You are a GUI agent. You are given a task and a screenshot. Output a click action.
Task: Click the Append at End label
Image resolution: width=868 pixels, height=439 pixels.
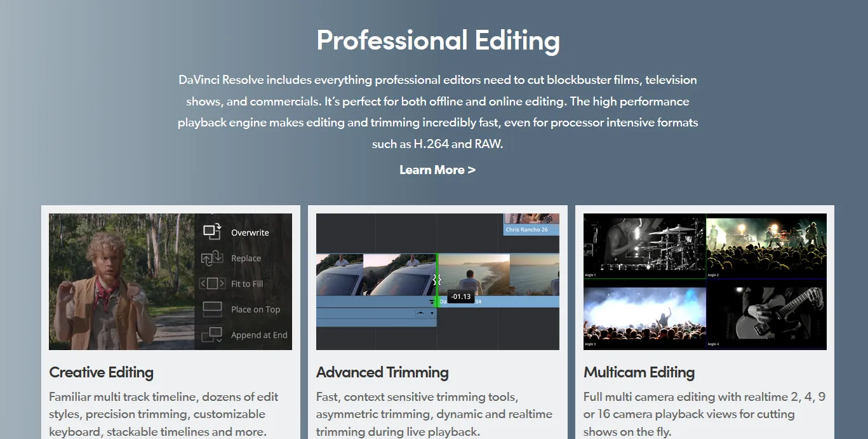coord(259,335)
